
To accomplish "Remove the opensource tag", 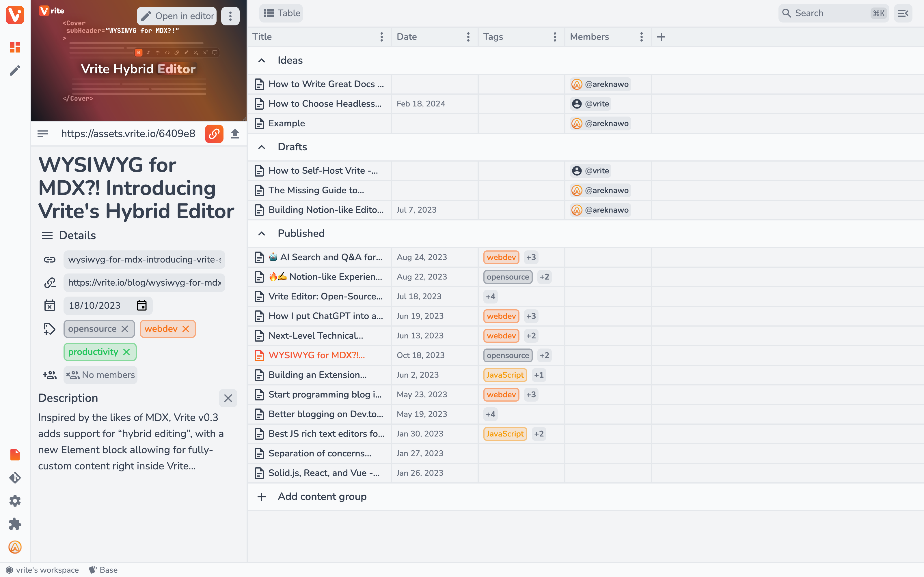I will click(125, 329).
